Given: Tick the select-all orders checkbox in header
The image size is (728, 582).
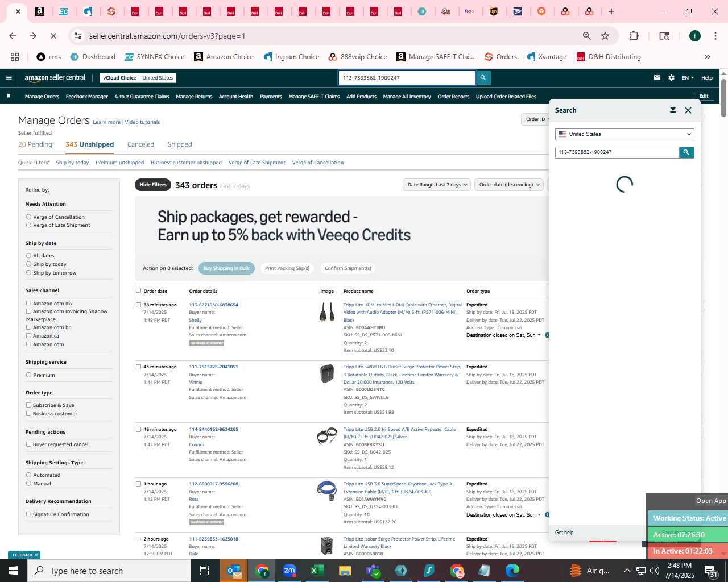Looking at the screenshot, I should click(x=138, y=290).
